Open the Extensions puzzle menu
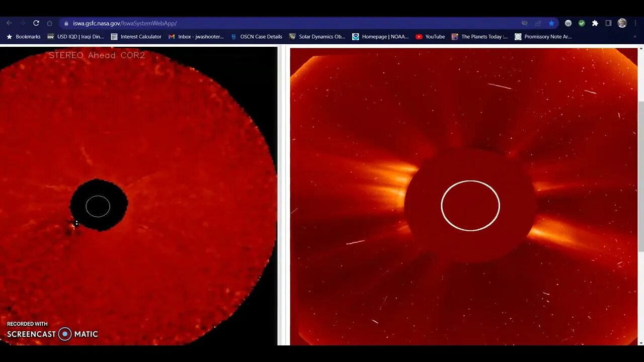Viewport: 644px width, 362px height. point(595,23)
